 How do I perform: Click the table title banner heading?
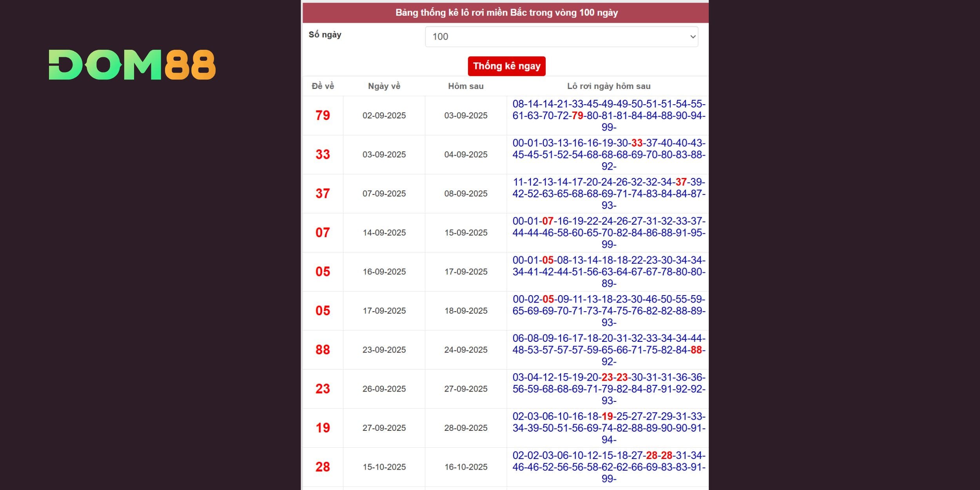[x=506, y=13]
